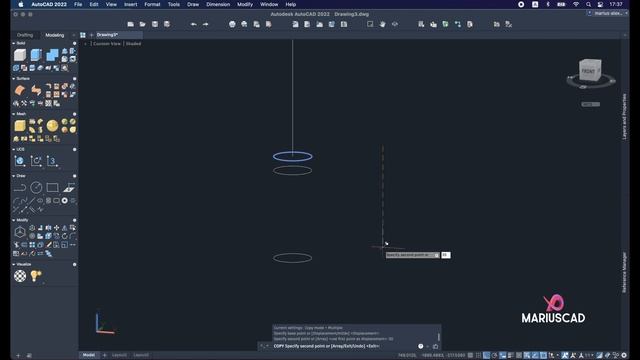The image size is (640, 360).
Task: Add a new layout with plus button
Action: click(104, 355)
